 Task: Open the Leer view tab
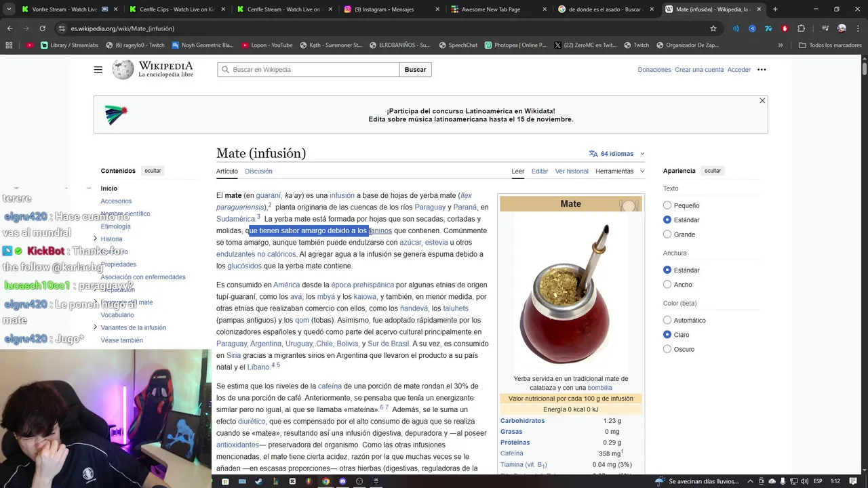tap(518, 171)
